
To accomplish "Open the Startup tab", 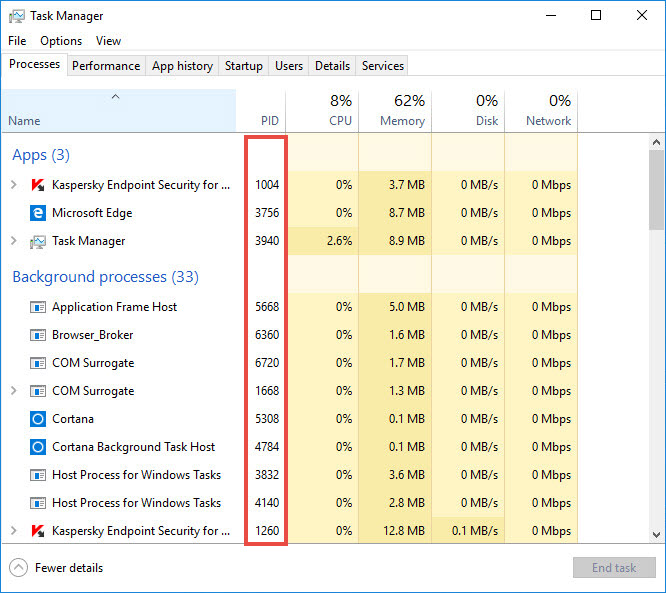I will (243, 66).
